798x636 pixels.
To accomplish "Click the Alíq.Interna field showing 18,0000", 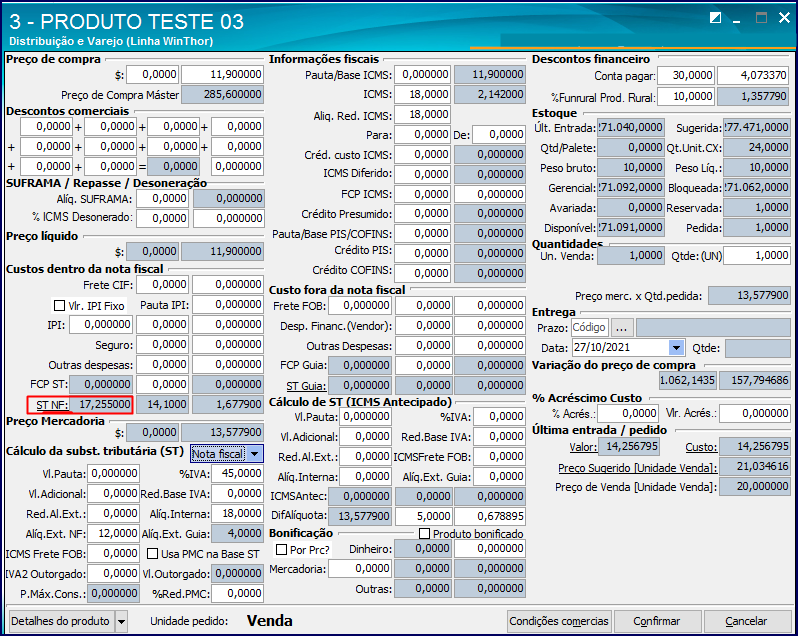I will tap(237, 513).
